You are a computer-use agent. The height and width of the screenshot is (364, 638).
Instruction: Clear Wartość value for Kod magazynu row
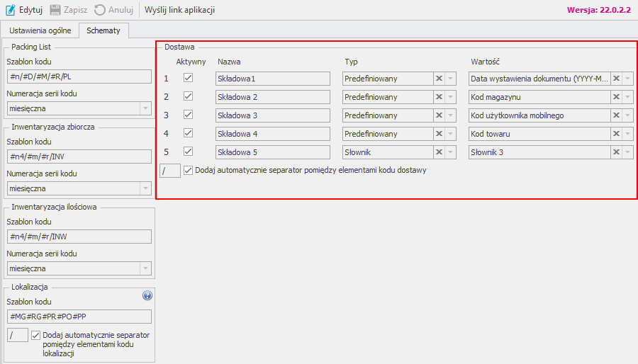coord(617,97)
